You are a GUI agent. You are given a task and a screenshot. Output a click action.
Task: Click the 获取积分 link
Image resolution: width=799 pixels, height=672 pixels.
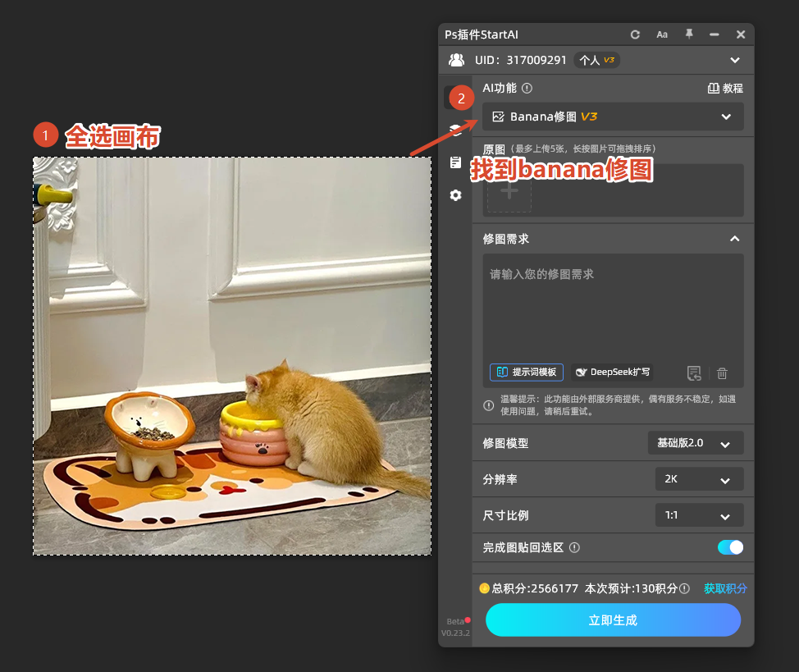pyautogui.click(x=725, y=588)
